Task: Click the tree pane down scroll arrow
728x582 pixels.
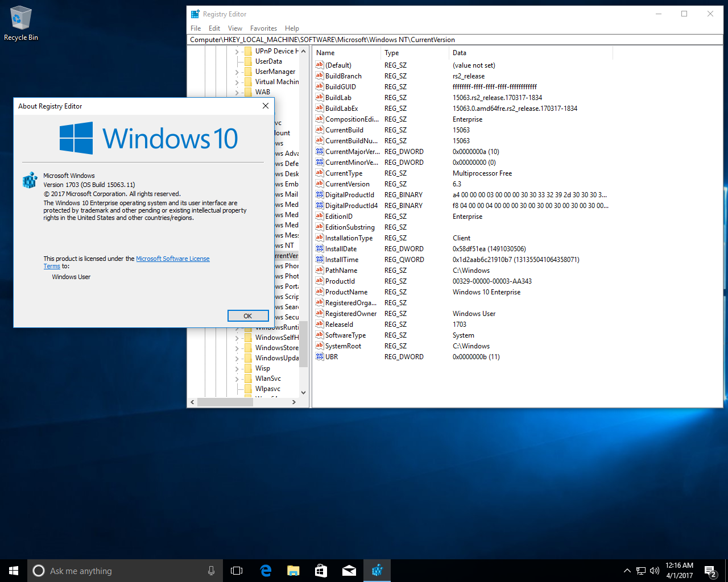Action: coord(303,392)
